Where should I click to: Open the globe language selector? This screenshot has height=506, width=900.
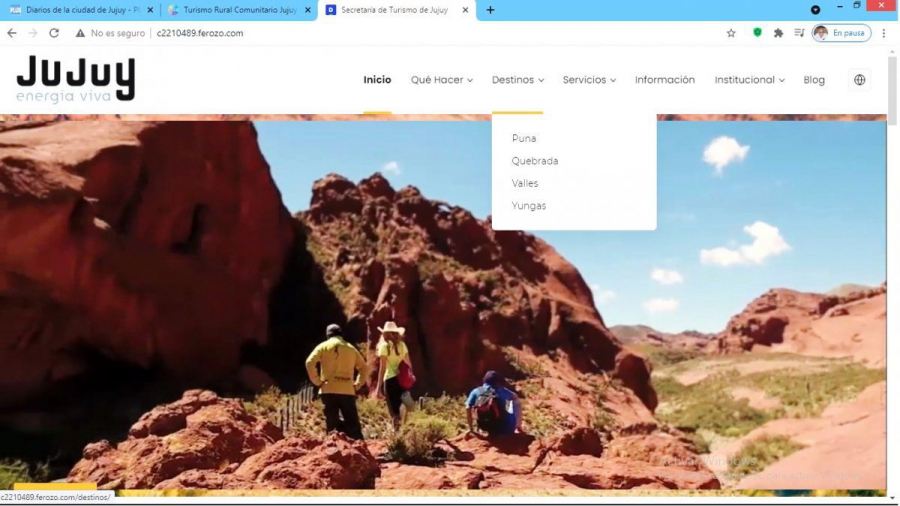859,80
